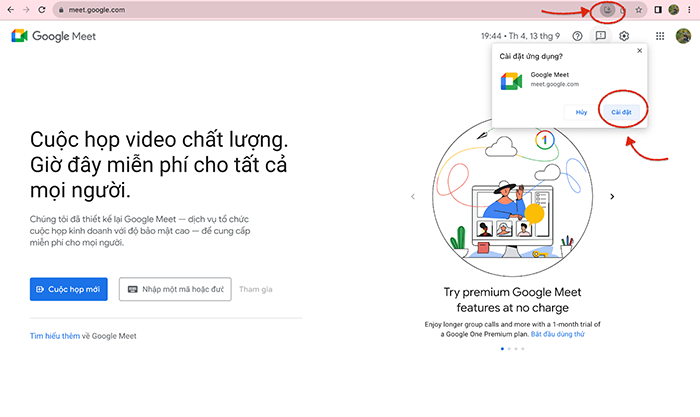Click the share icon left of the star
700x417 pixels.
click(x=623, y=10)
